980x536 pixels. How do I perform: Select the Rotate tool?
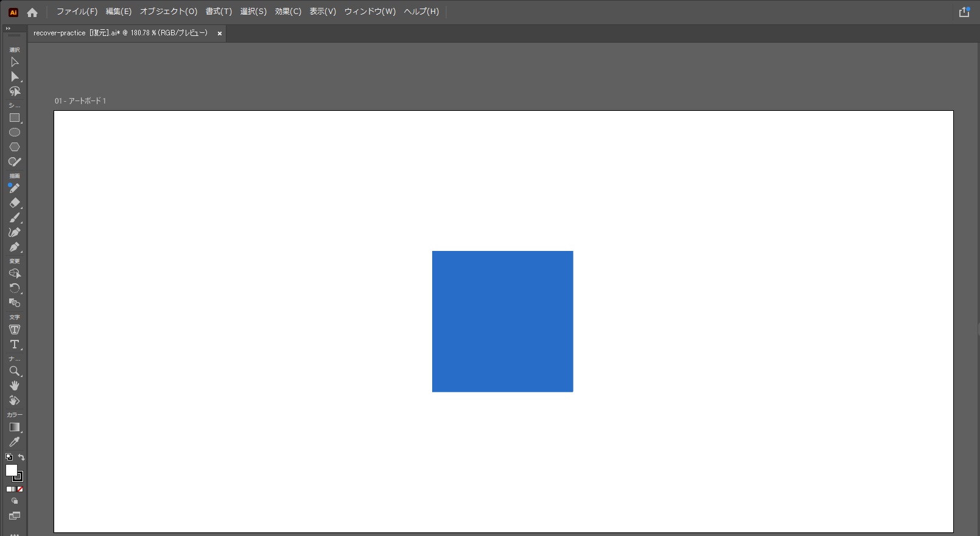(x=15, y=288)
